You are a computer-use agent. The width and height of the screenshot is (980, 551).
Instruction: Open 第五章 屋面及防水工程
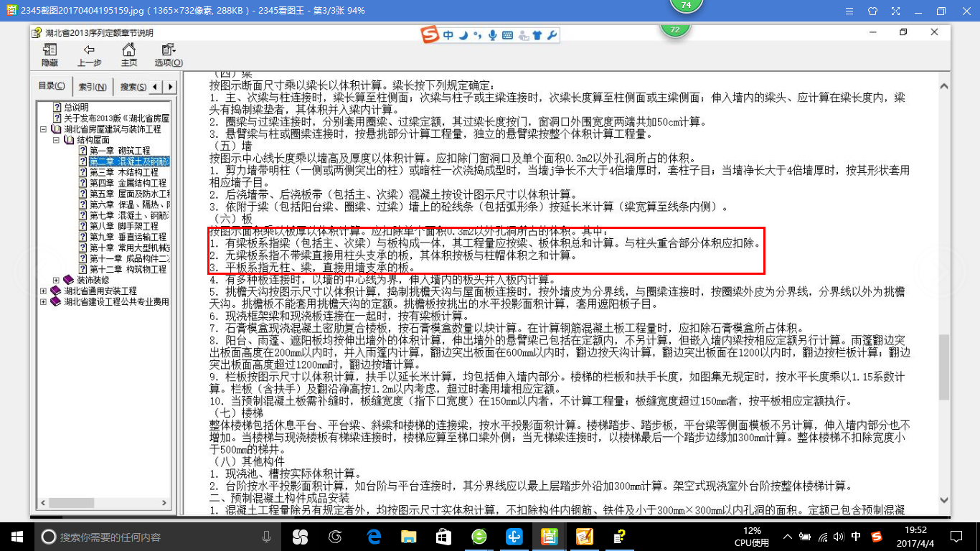pos(124,194)
